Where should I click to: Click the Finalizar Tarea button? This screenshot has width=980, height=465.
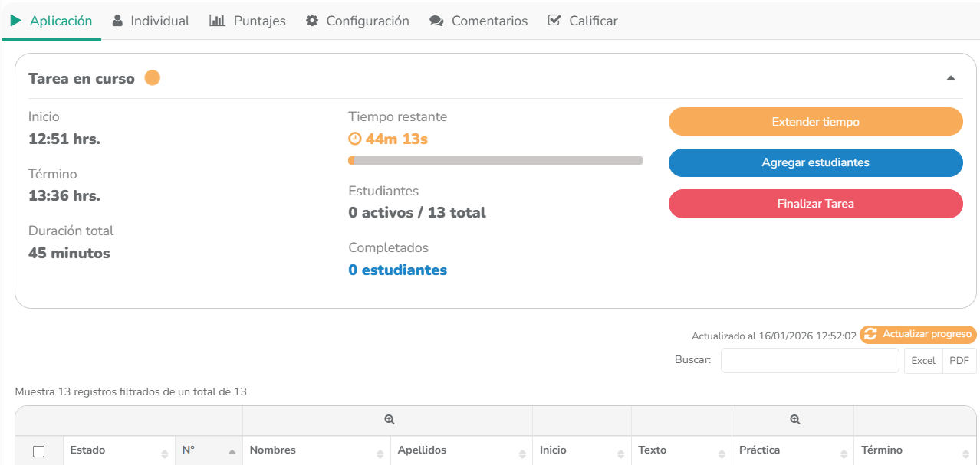815,204
